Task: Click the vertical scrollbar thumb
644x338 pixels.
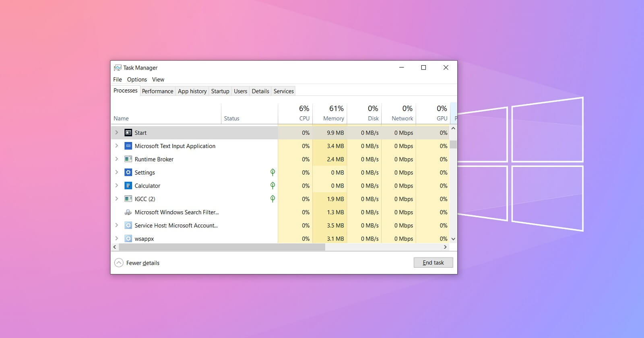Action: (453, 144)
